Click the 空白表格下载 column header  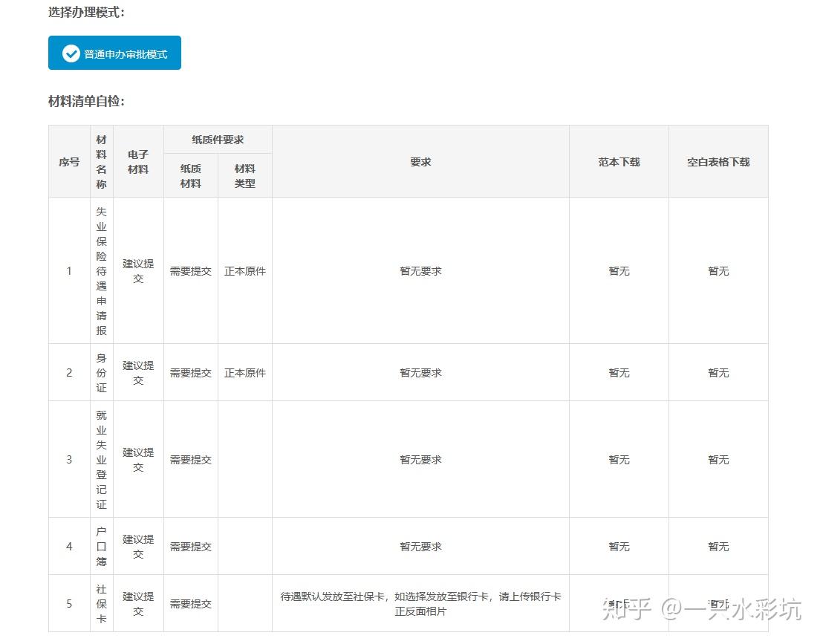click(x=718, y=162)
